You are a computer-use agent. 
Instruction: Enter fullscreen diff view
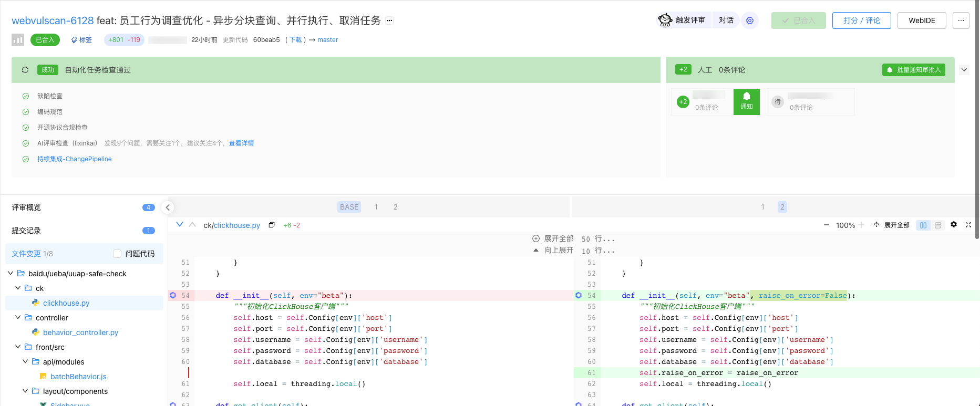click(968, 225)
